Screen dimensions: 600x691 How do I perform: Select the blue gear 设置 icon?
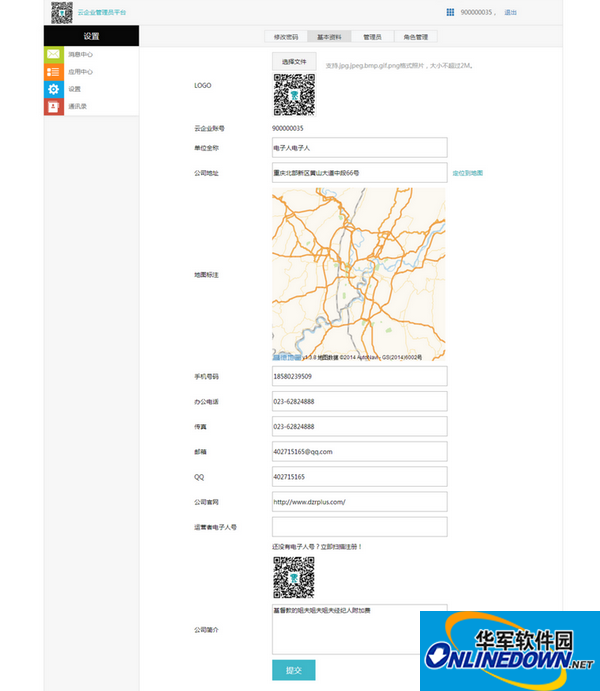coord(54,89)
